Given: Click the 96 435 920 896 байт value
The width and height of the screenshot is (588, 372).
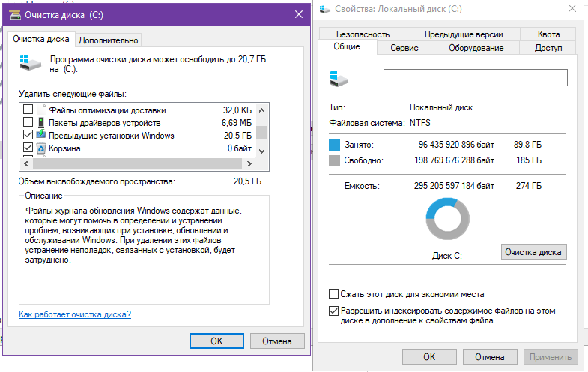Looking at the screenshot, I should (456, 145).
